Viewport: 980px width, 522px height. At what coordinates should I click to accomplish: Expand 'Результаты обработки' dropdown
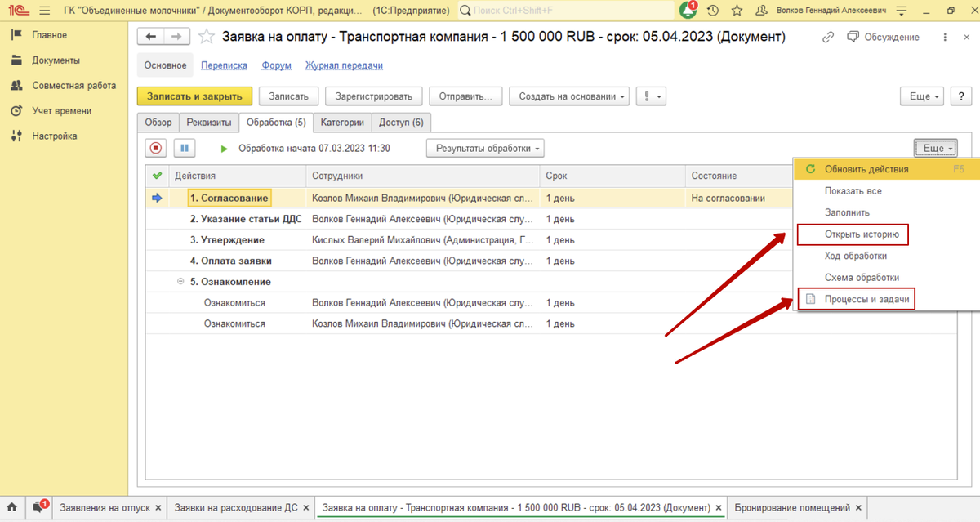tap(485, 149)
